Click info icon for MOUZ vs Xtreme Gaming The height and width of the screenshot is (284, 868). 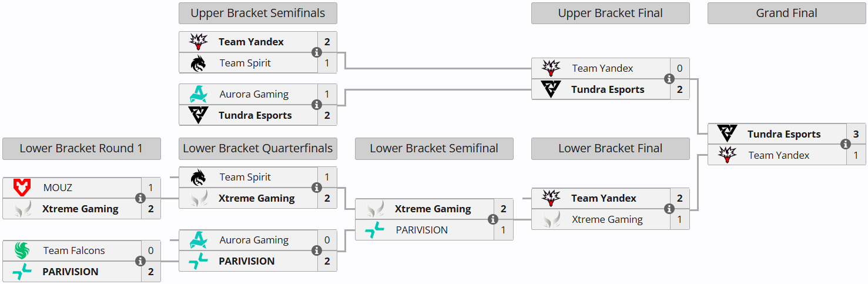pyautogui.click(x=140, y=198)
